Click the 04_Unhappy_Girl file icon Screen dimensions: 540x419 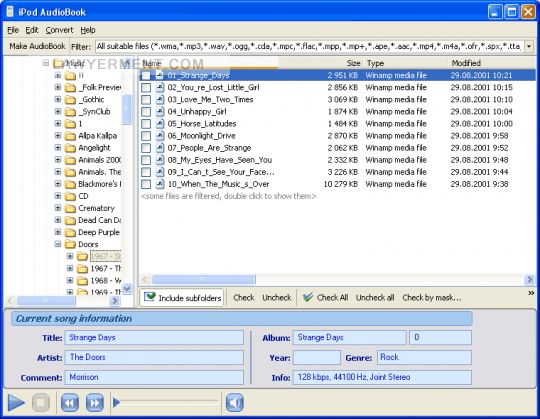point(159,112)
